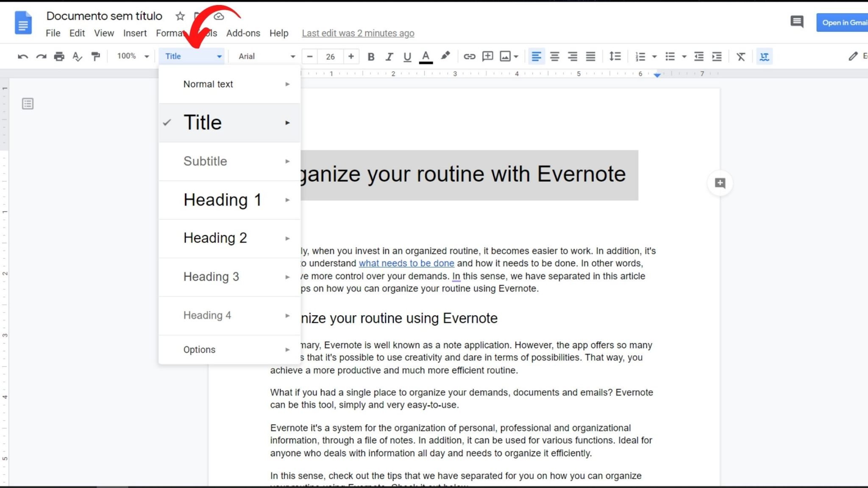Screen dimensions: 868x488
Task: Apply the Heading 4 style
Action: click(229, 316)
